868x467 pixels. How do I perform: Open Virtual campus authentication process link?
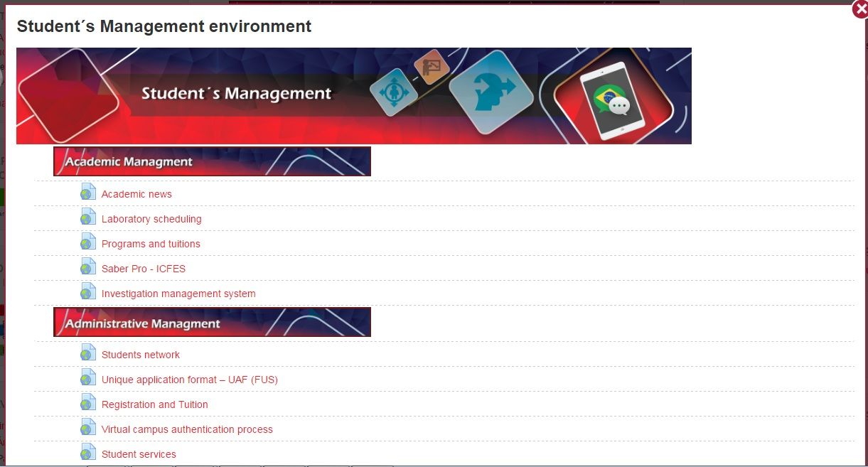coord(187,429)
